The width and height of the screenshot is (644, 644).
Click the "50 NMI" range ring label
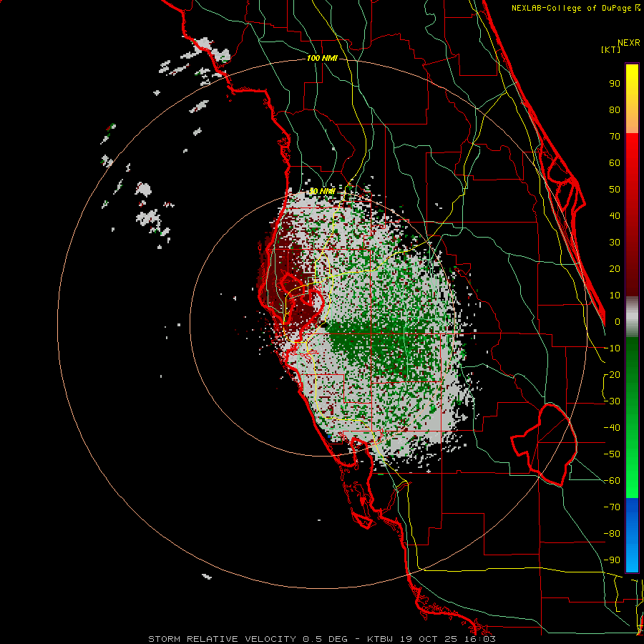click(322, 191)
